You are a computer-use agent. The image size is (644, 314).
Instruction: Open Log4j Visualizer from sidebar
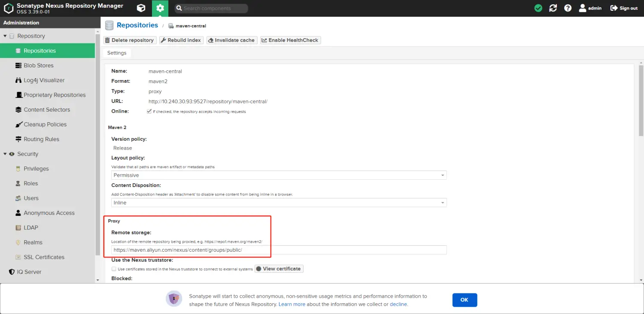click(x=44, y=80)
